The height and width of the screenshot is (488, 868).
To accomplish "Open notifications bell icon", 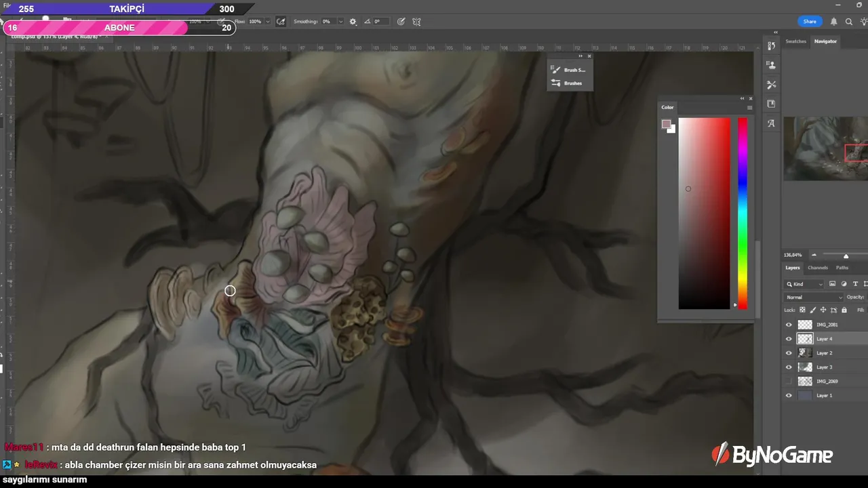I will tap(833, 22).
